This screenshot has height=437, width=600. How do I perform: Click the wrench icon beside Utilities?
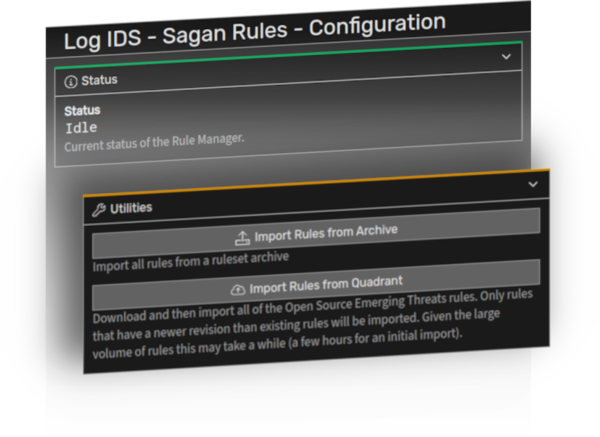point(98,210)
